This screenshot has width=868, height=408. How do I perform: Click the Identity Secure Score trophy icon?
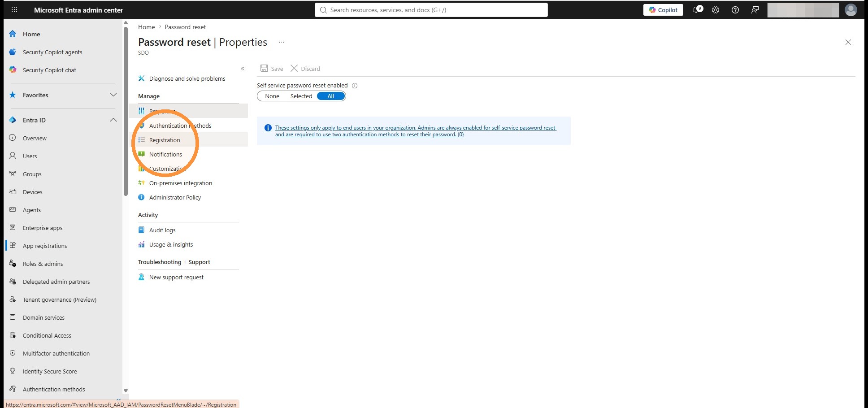point(13,371)
